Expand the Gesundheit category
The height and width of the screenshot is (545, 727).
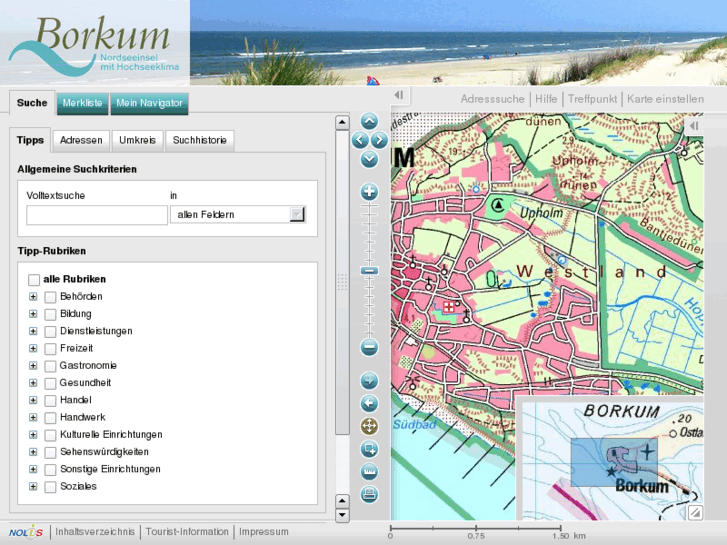(x=33, y=383)
